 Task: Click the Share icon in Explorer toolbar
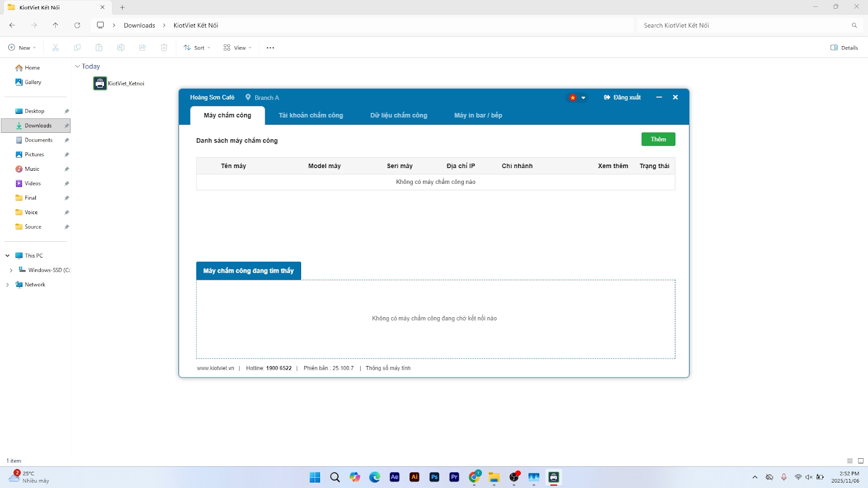click(142, 48)
